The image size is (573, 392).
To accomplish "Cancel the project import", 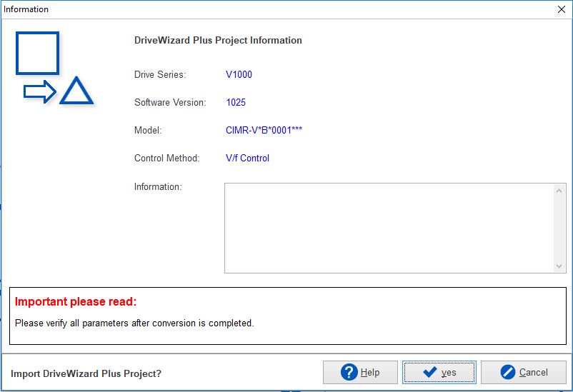I will [x=523, y=372].
